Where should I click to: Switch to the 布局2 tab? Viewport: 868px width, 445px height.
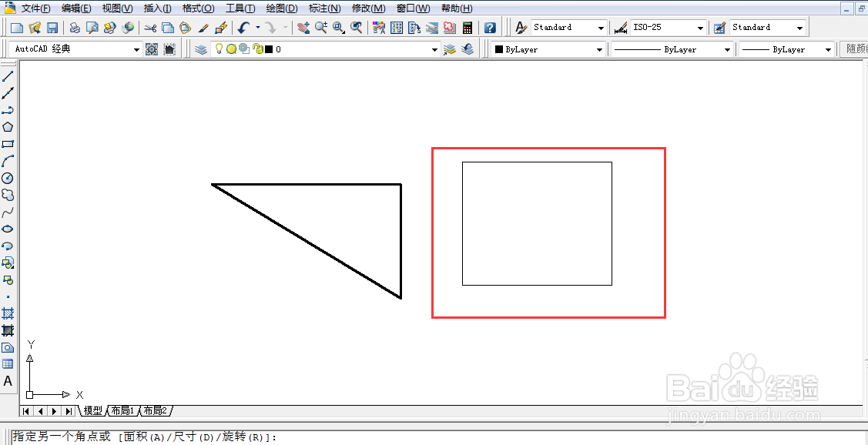156,410
